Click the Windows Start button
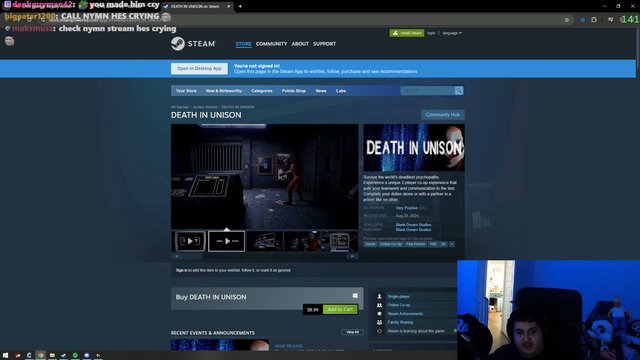The image size is (640, 360). 6,356
